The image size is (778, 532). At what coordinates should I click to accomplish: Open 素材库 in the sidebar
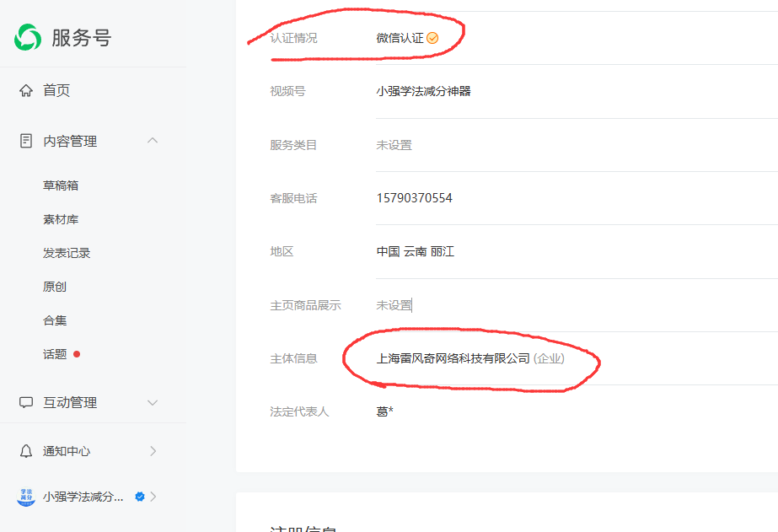61,219
